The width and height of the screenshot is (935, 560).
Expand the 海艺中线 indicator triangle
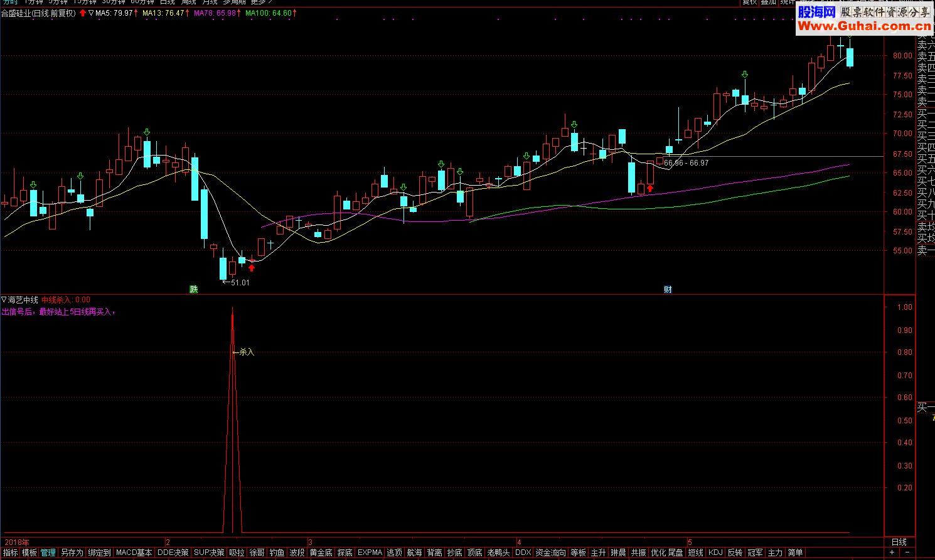tap(4, 300)
